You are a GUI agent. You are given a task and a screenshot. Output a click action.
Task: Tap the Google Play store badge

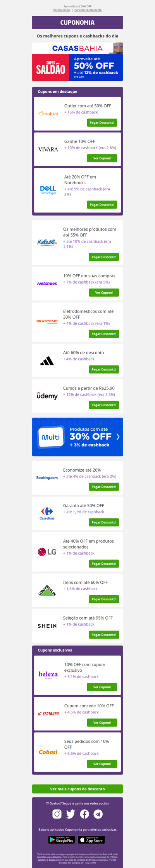click(62, 840)
